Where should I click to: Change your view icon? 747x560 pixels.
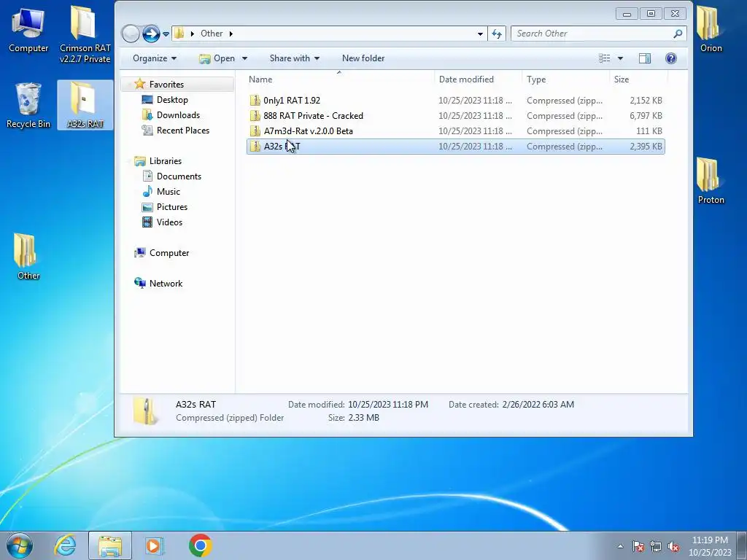pyautogui.click(x=605, y=58)
